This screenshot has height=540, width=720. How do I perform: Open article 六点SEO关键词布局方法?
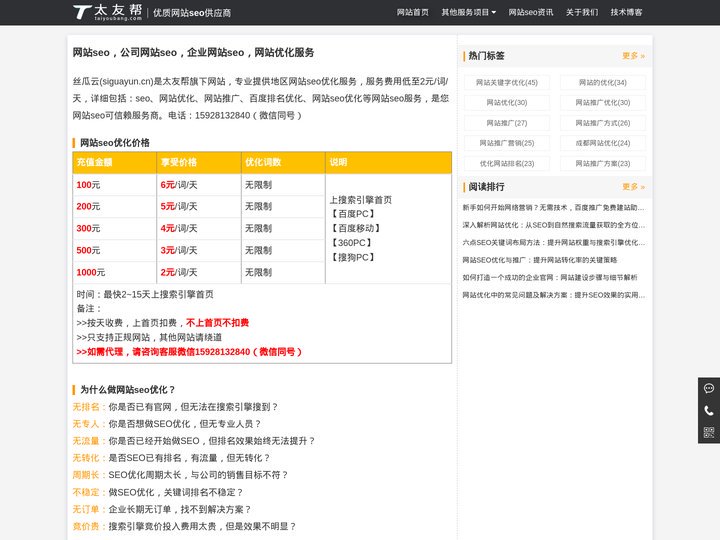[553, 242]
